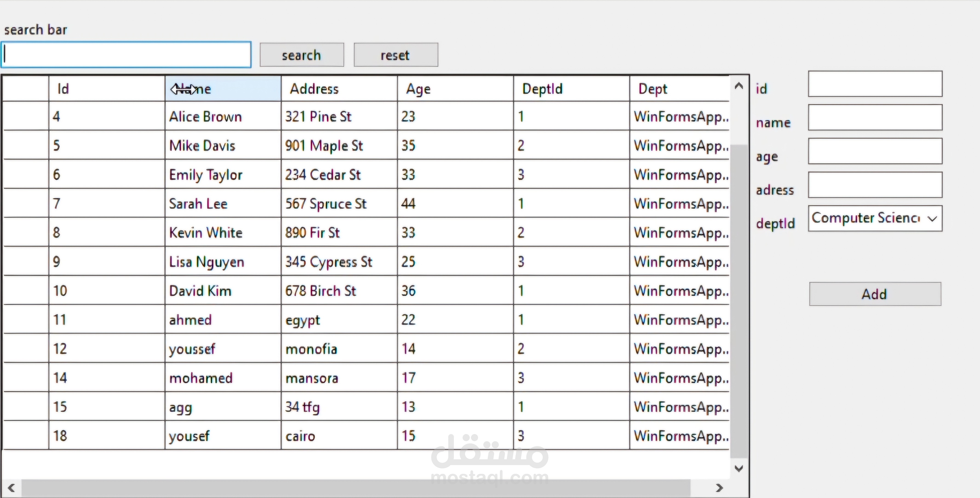Click the grid's scroll up arrow
Screen dimensions: 980x498
point(739,86)
